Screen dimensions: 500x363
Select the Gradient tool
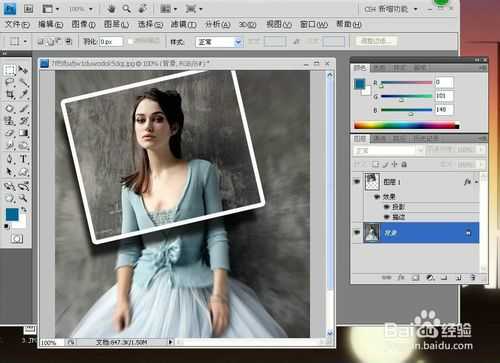23,133
